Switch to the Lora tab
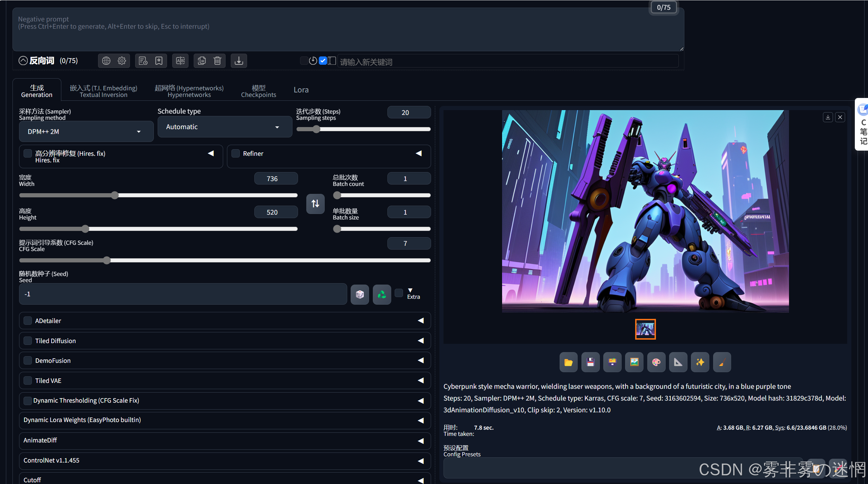Screen dimensions: 868x484 coord(301,90)
